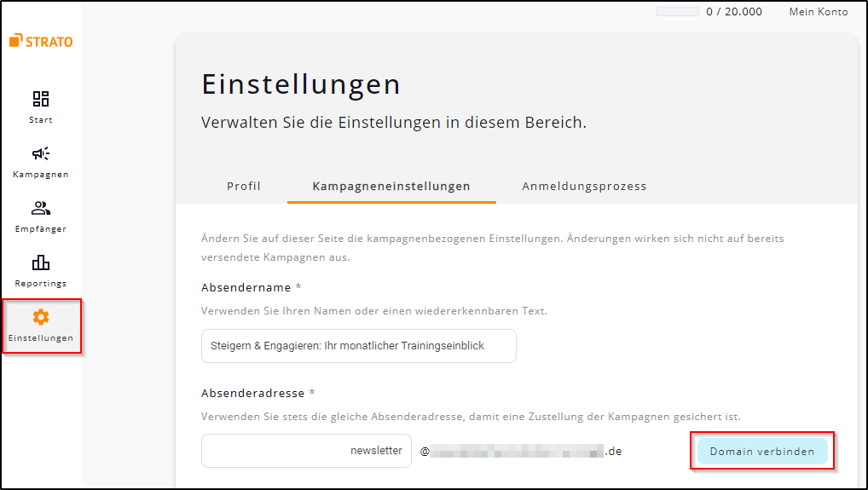The height and width of the screenshot is (490, 868).
Task: Open the Empfänger people icon
Action: pos(40,208)
